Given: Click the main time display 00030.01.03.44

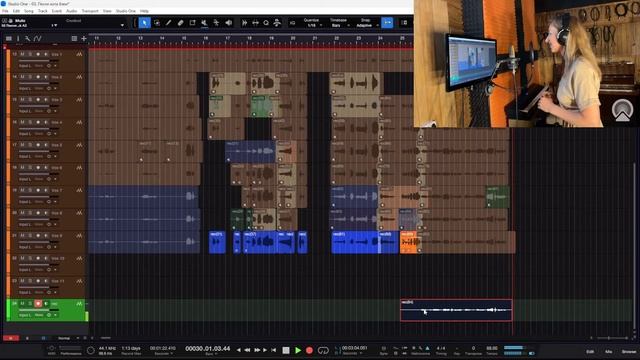Looking at the screenshot, I should 208,349.
